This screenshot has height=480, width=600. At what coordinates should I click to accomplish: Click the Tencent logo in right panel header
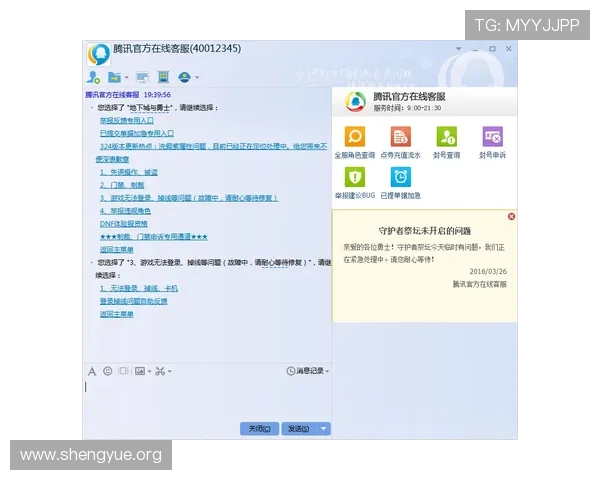pyautogui.click(x=355, y=102)
